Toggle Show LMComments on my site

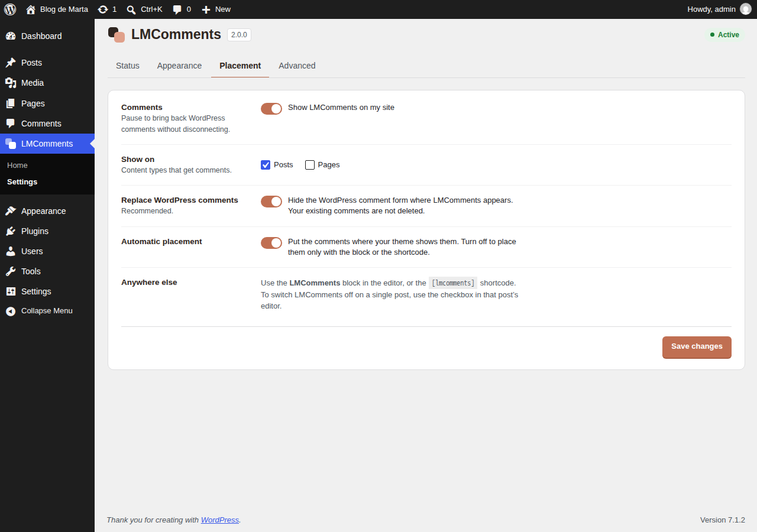[x=271, y=108]
